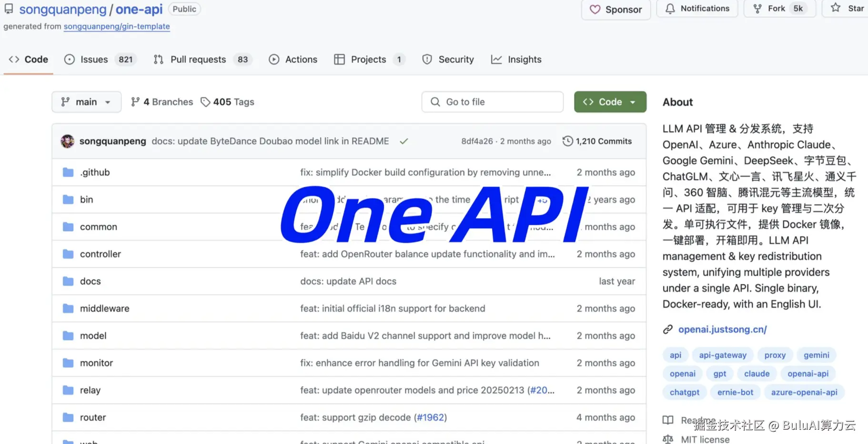The image size is (868, 444).
Task: Click the commit history clock icon
Action: click(567, 141)
